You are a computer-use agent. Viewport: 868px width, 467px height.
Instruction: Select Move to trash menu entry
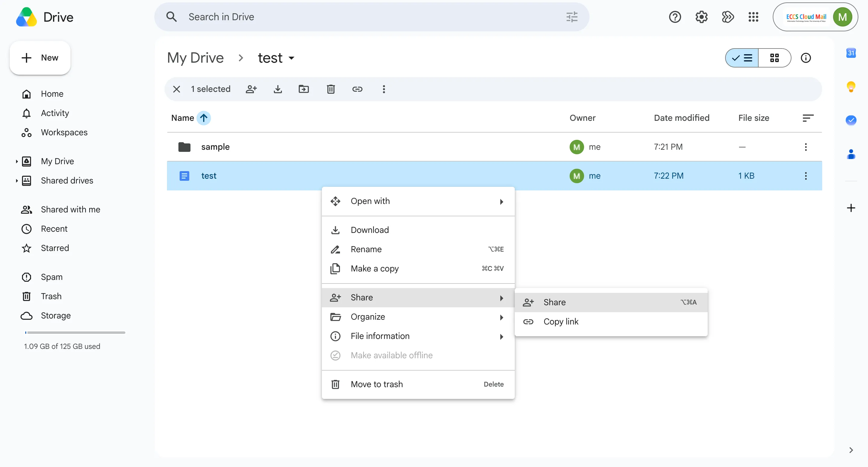(x=418, y=384)
